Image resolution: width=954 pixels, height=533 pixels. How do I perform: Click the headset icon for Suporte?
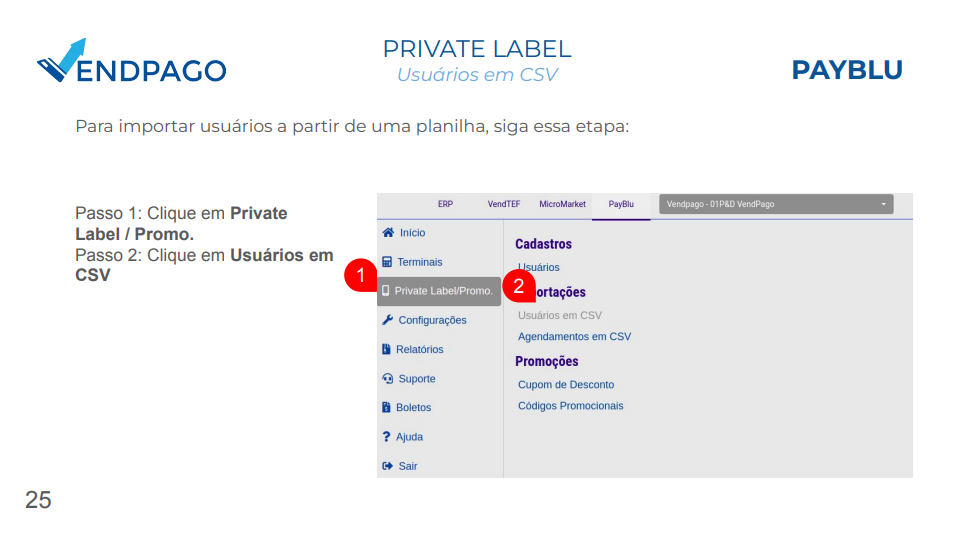[388, 378]
